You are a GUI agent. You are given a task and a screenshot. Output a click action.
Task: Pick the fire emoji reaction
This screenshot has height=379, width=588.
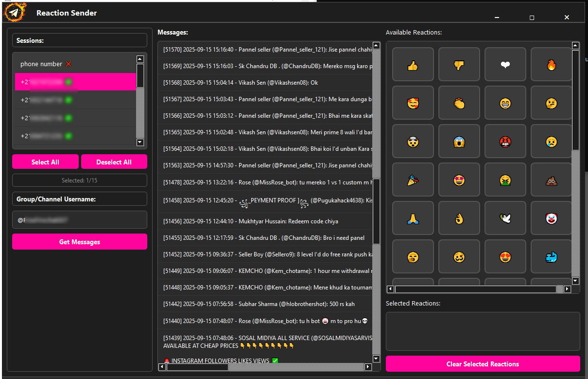(551, 65)
